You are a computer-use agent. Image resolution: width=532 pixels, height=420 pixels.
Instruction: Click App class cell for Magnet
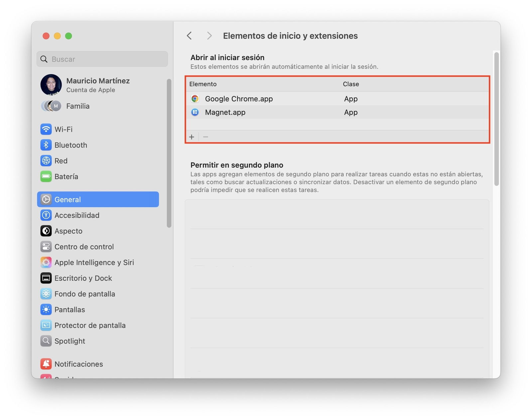(351, 112)
